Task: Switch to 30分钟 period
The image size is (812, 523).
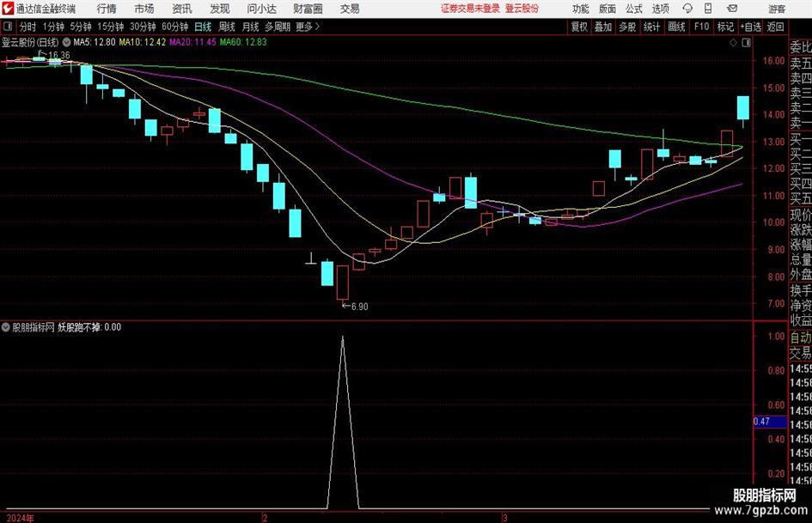Action: tap(143, 27)
